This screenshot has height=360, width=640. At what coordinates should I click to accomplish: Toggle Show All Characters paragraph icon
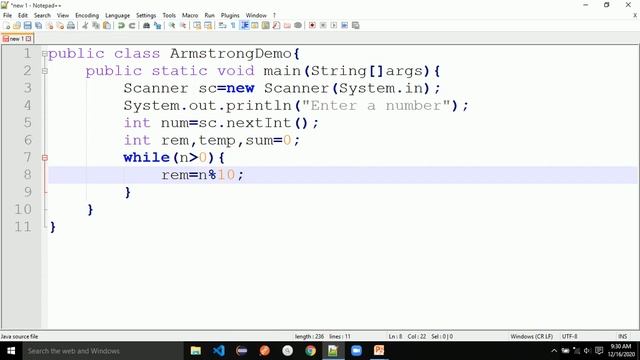233,25
